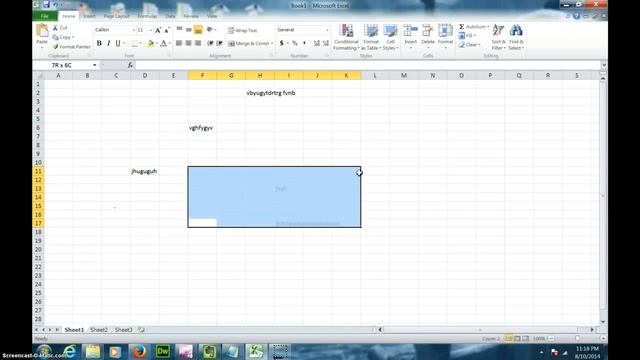Click the Insert Function fx button

[130, 65]
